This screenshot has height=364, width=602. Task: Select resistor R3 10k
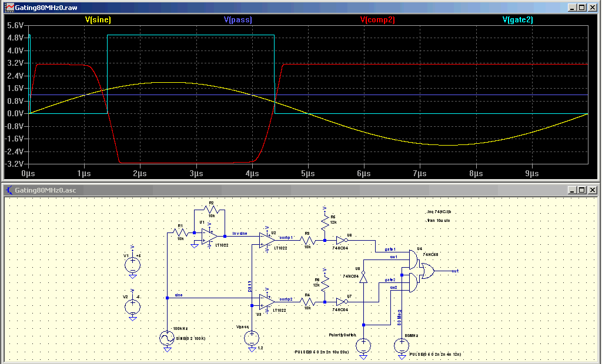(x=307, y=240)
